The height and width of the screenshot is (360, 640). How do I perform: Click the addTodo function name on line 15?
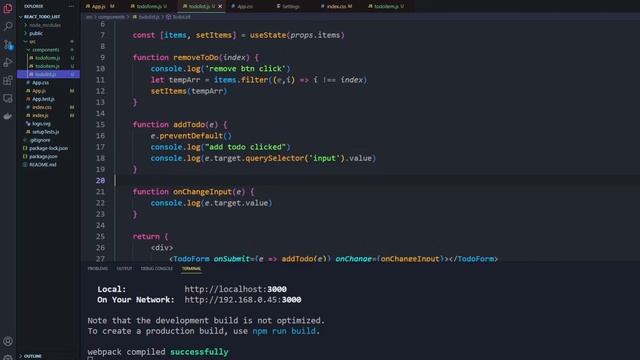pyautogui.click(x=189, y=124)
